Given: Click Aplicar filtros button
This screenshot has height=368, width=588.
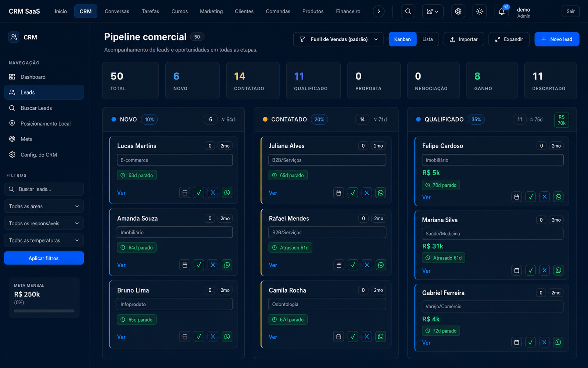Looking at the screenshot, I should point(44,258).
